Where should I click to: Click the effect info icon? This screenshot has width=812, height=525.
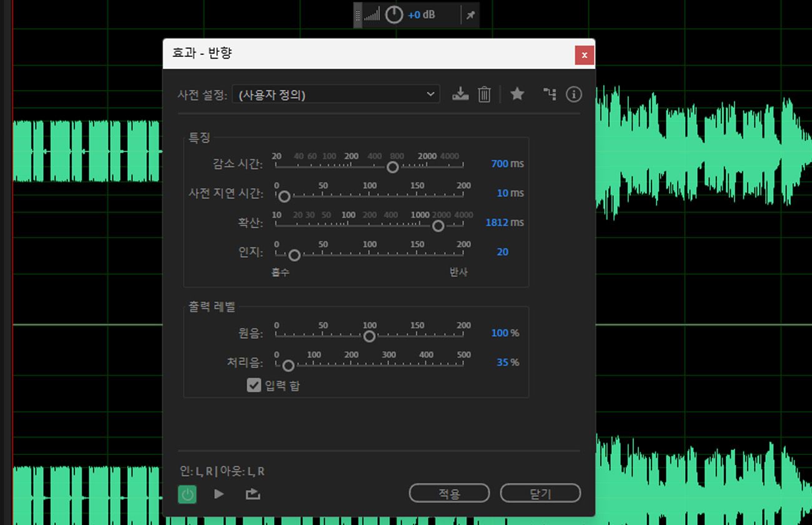573,94
